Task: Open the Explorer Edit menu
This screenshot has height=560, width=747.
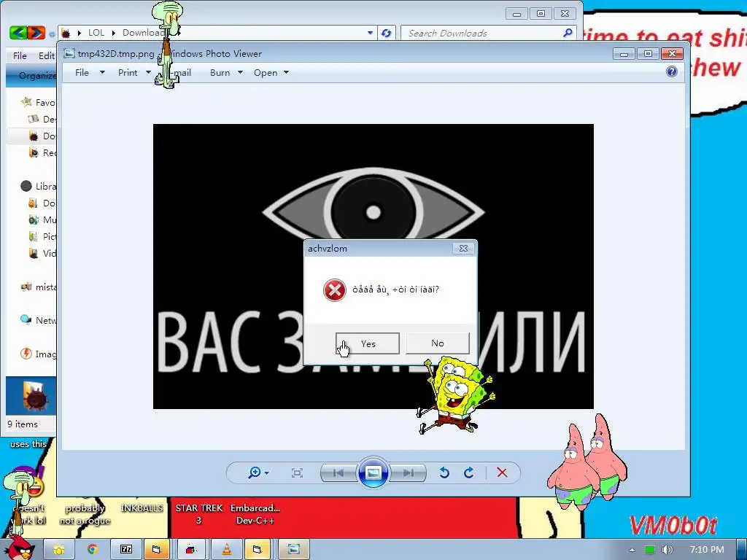Action: click(x=46, y=55)
